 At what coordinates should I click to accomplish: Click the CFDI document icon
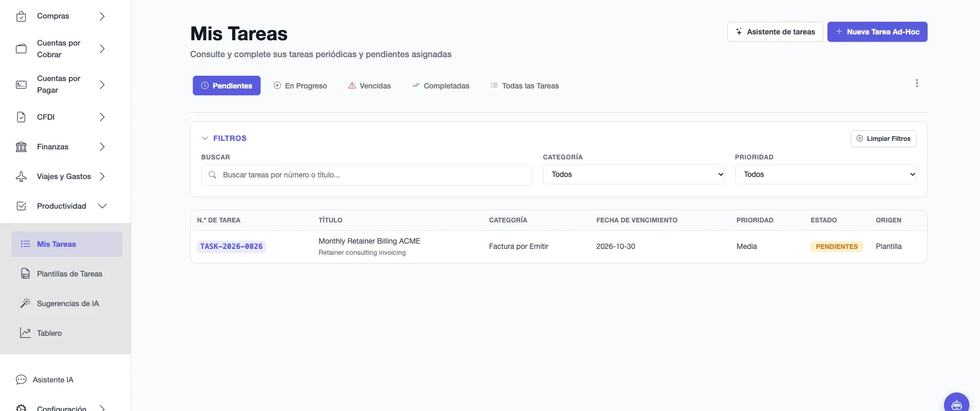point(21,117)
